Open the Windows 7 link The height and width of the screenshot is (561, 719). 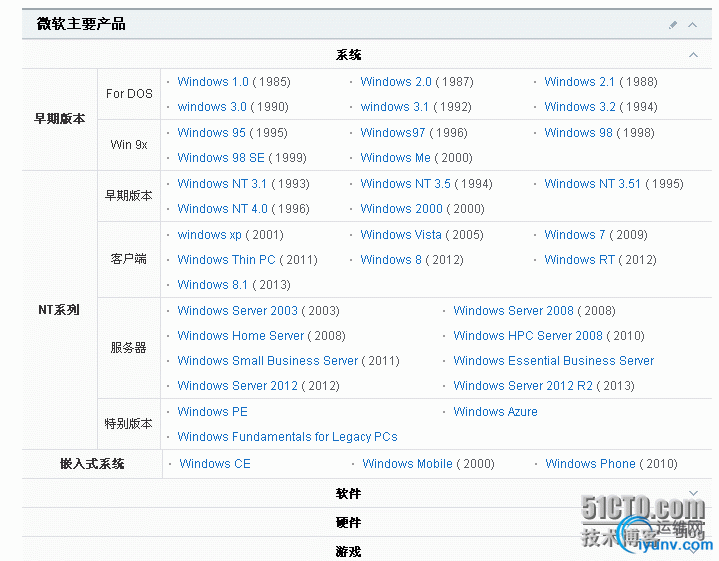(x=575, y=235)
